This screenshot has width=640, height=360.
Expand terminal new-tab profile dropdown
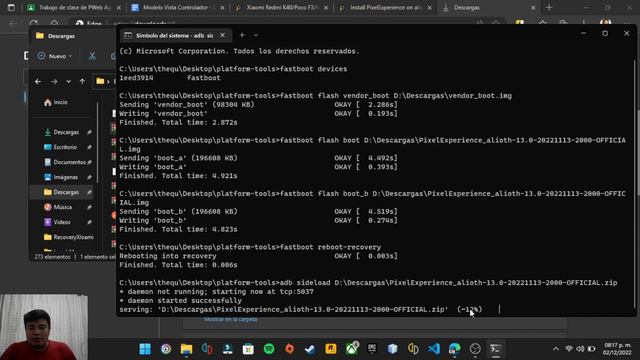pyautogui.click(x=256, y=36)
